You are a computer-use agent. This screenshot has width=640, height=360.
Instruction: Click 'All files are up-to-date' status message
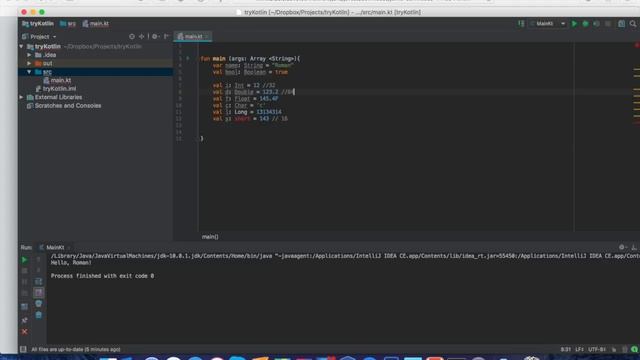(76, 349)
